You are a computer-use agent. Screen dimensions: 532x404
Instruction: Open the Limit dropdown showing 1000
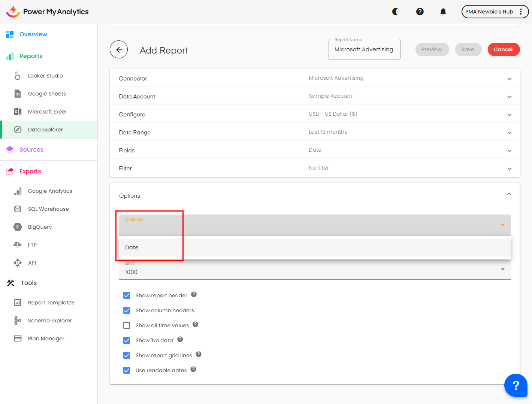tap(502, 270)
